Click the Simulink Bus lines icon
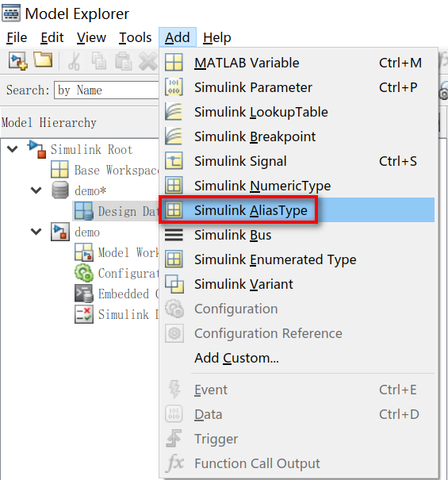The height and width of the screenshot is (480, 448). 174,235
